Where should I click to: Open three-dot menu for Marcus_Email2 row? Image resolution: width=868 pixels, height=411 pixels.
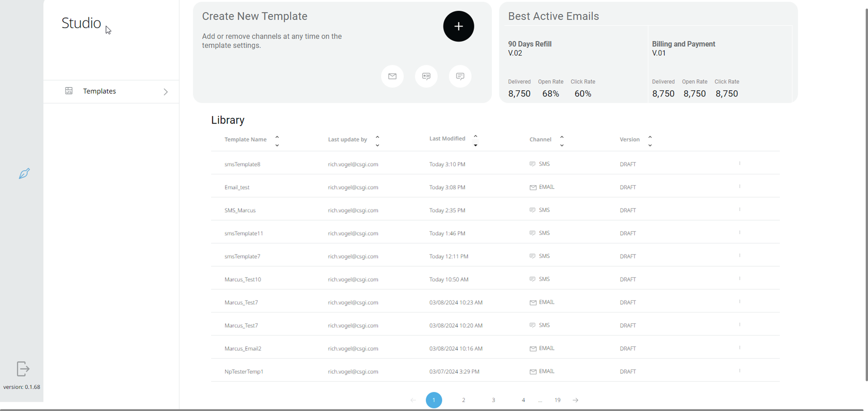click(740, 348)
